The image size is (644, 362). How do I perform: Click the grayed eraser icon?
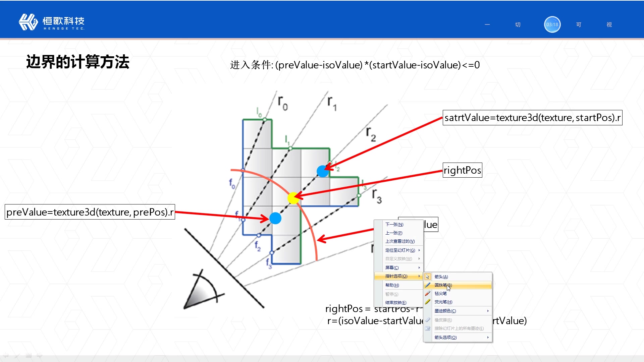[428, 320]
